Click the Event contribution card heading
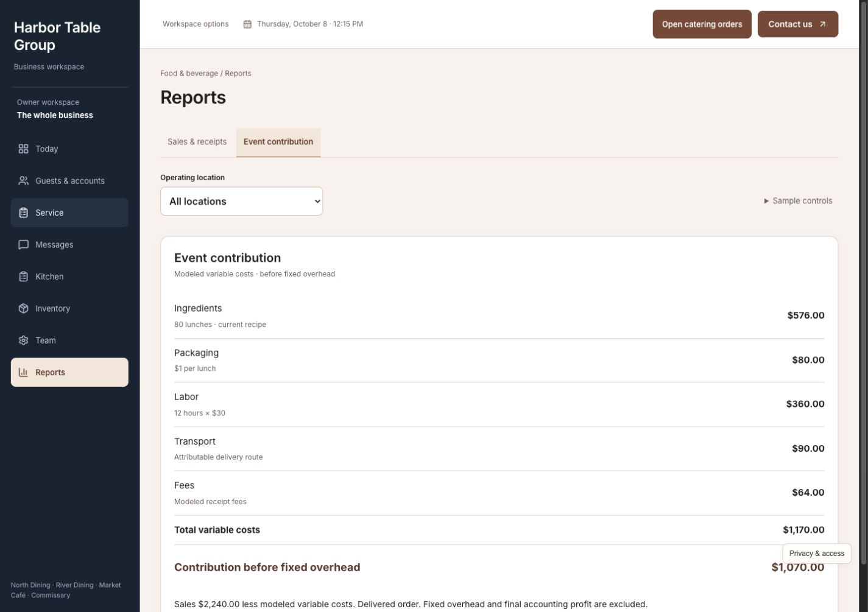 [227, 258]
